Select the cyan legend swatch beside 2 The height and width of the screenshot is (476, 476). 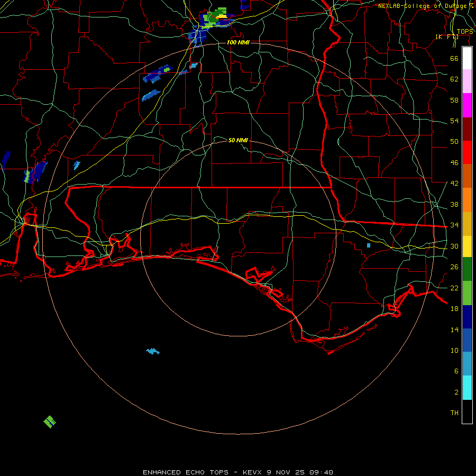[467, 388]
